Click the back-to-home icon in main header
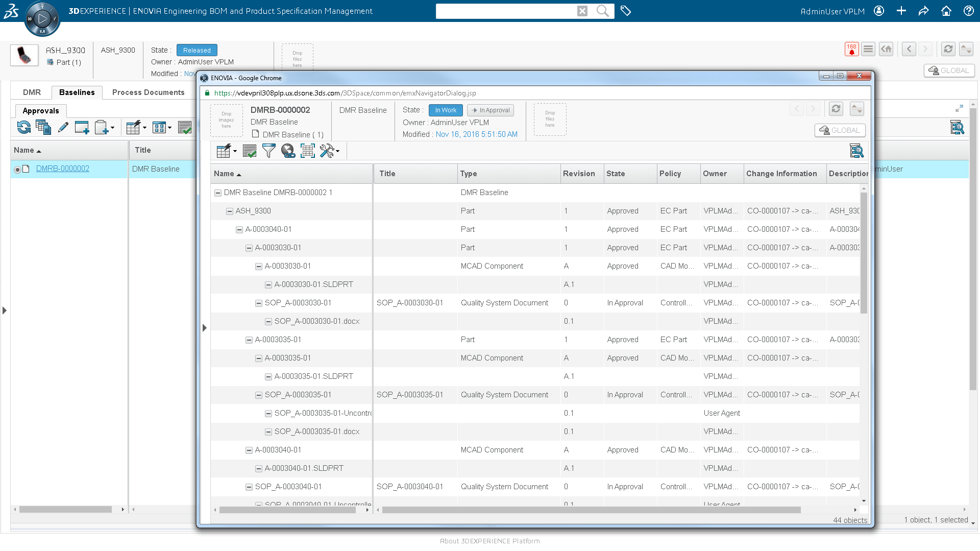Image resolution: width=980 pixels, height=551 pixels. click(886, 49)
